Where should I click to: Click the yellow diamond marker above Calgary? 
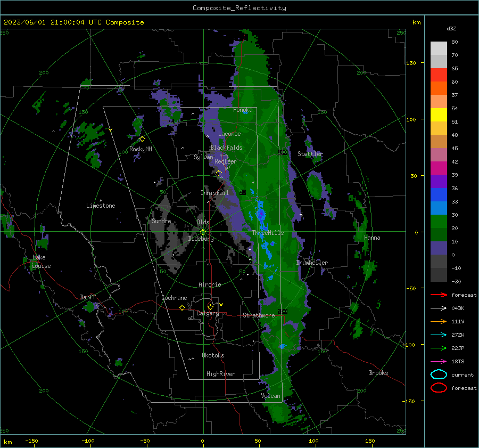[210, 307]
